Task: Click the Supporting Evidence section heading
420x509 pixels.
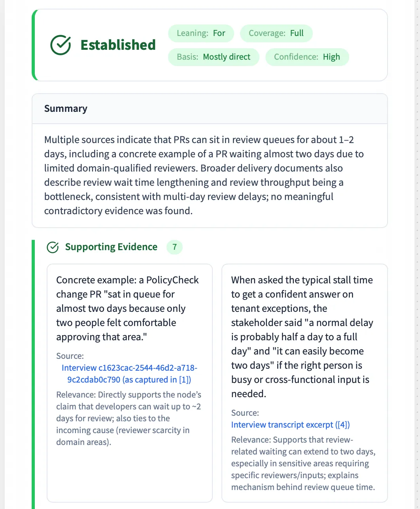Action: click(x=111, y=247)
